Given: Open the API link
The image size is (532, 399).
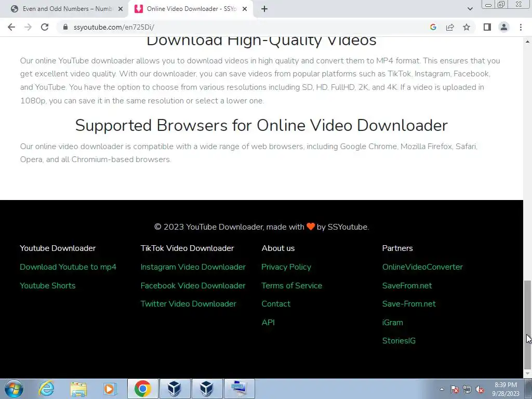Looking at the screenshot, I should (x=268, y=323).
